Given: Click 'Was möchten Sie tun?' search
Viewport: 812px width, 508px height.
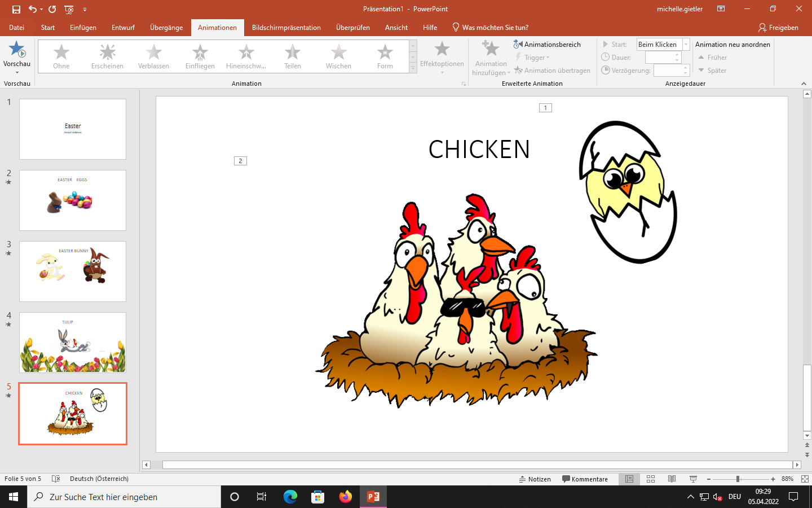Looking at the screenshot, I should click(x=490, y=27).
